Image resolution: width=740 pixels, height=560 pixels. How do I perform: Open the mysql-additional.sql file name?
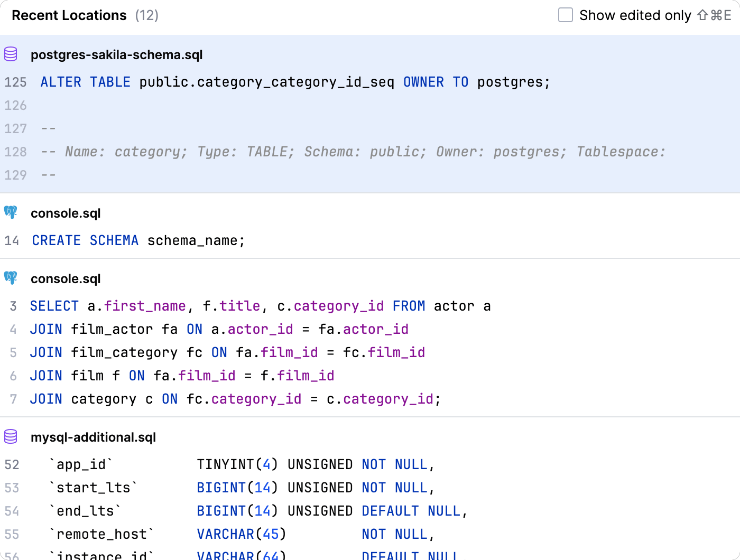point(93,437)
